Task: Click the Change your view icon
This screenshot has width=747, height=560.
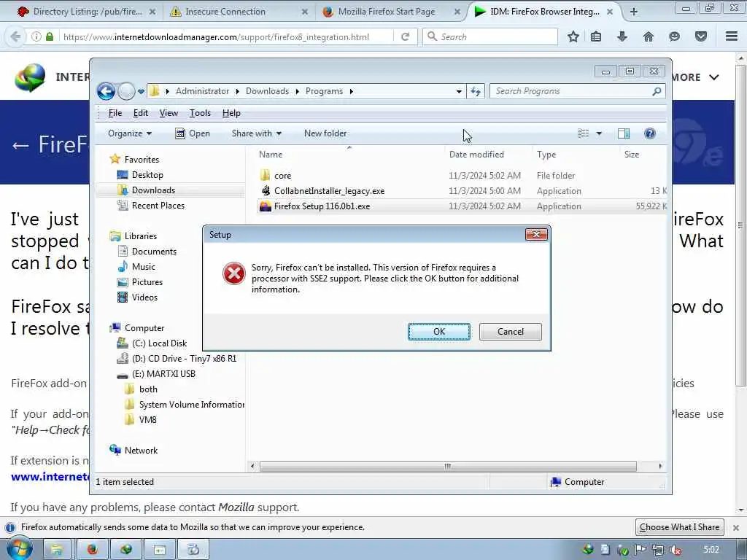Action: tap(584, 133)
